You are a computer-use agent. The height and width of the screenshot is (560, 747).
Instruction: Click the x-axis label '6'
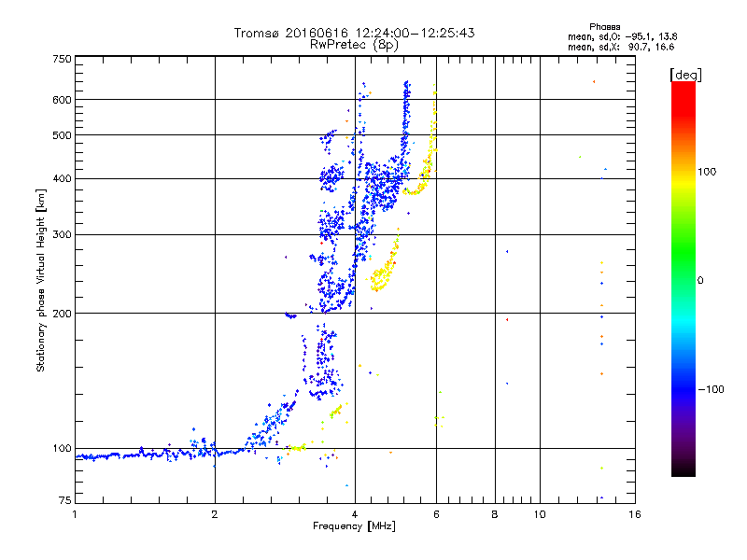coord(436,514)
